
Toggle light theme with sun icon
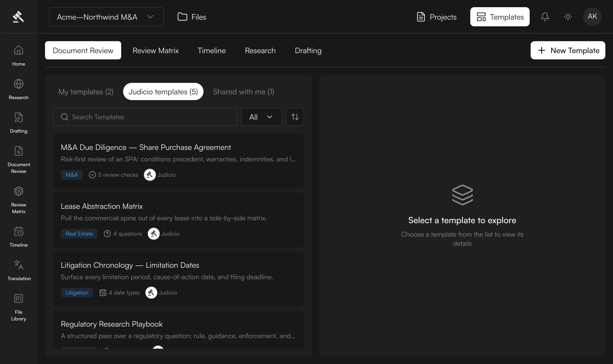pyautogui.click(x=568, y=17)
